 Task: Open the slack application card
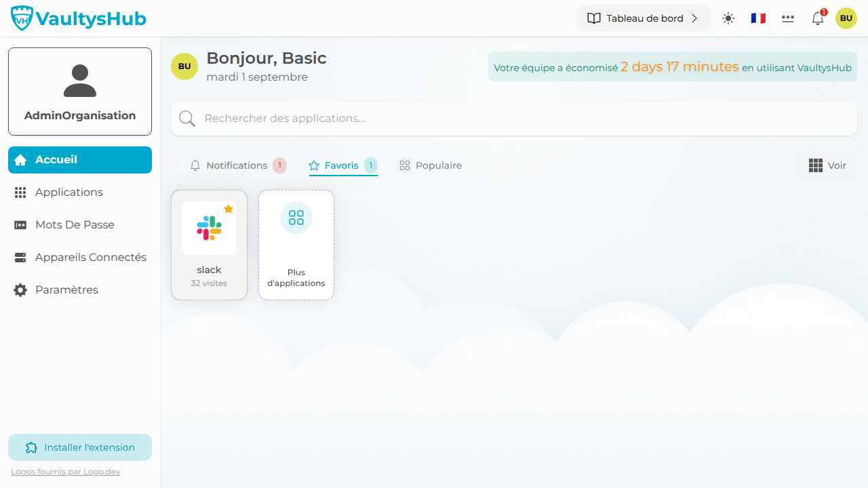[209, 245]
